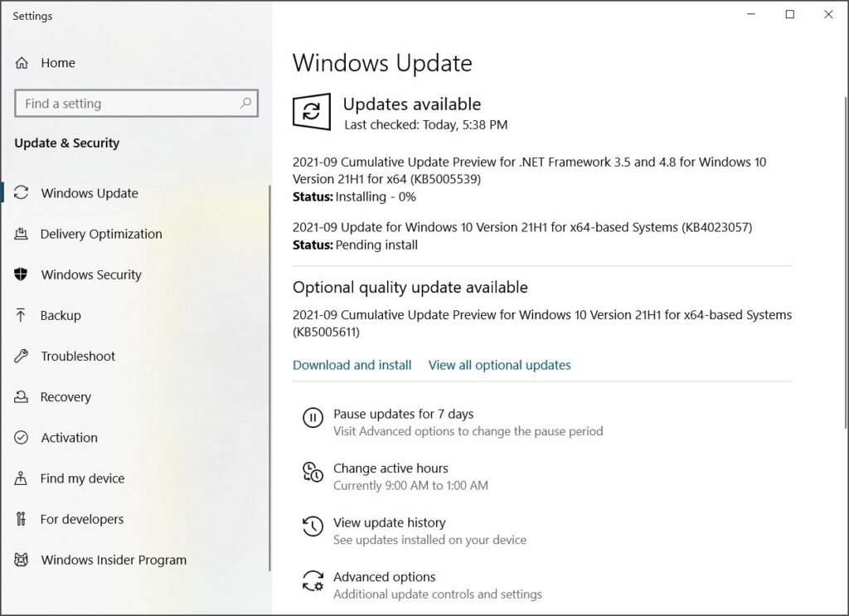The height and width of the screenshot is (616, 849).
Task: Open Windows Security section
Action: tap(91, 274)
